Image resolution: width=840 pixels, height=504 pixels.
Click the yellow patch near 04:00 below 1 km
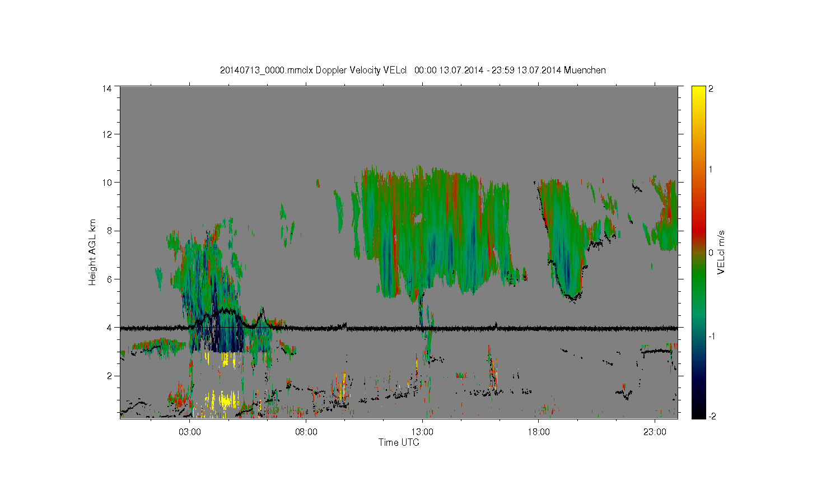pyautogui.click(x=223, y=401)
